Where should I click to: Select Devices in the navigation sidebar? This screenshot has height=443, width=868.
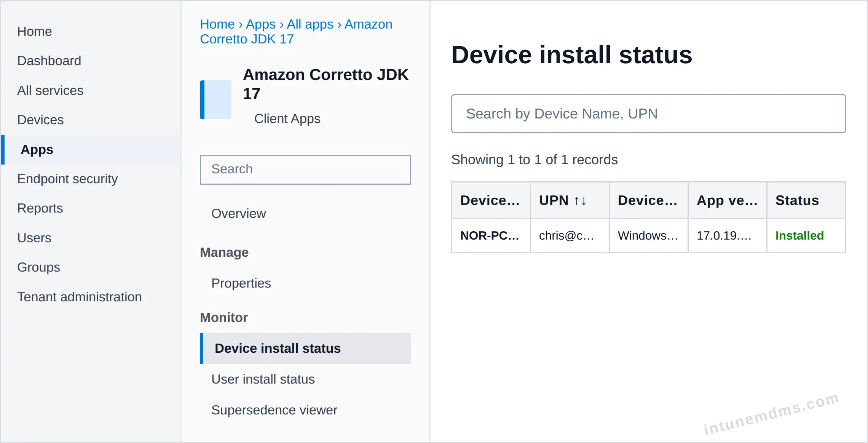[40, 120]
